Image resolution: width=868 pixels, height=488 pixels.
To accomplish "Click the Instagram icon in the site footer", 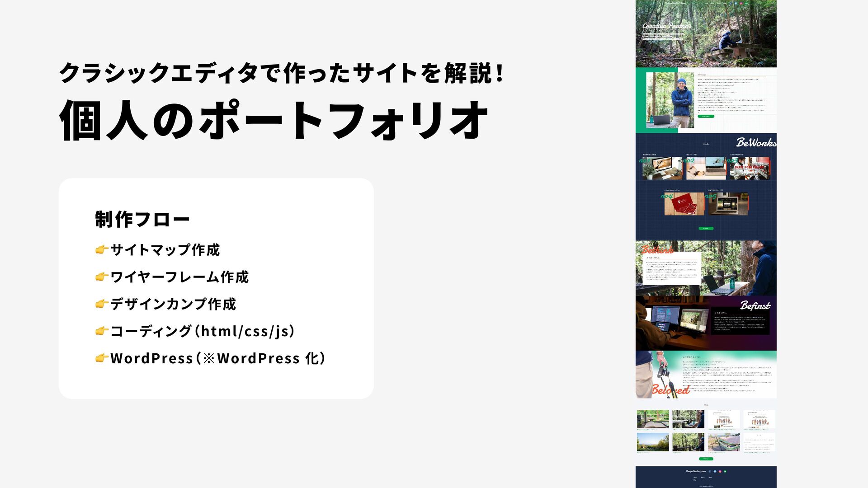I will tap(720, 471).
